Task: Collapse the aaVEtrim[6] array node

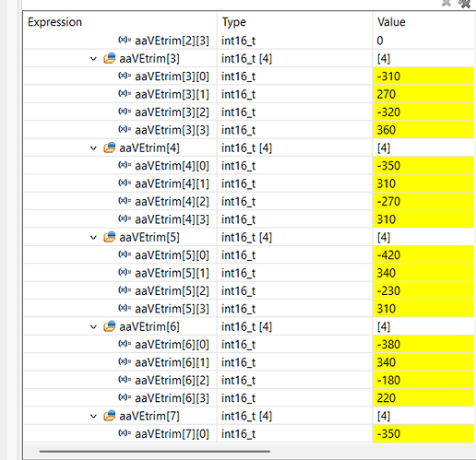Action: 93,327
